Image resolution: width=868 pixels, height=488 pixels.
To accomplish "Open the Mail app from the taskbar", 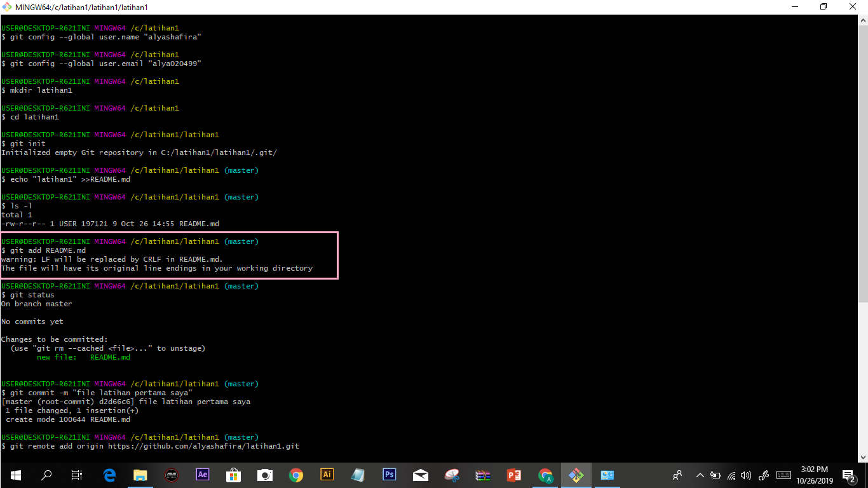I will coord(420,475).
